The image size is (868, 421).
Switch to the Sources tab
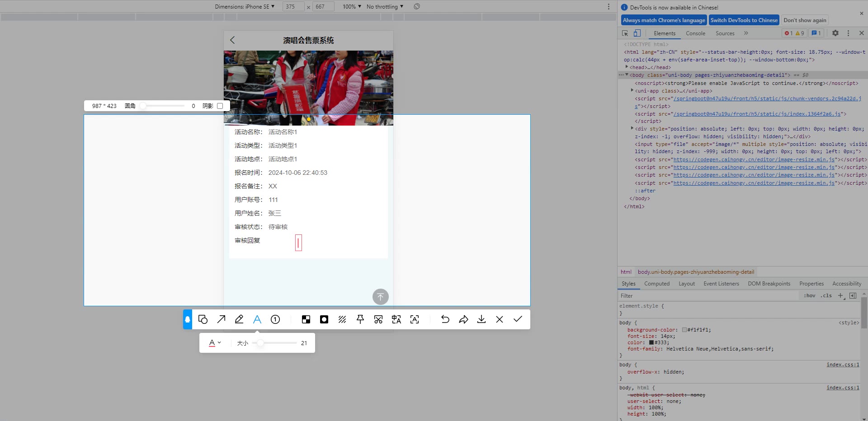tap(725, 33)
